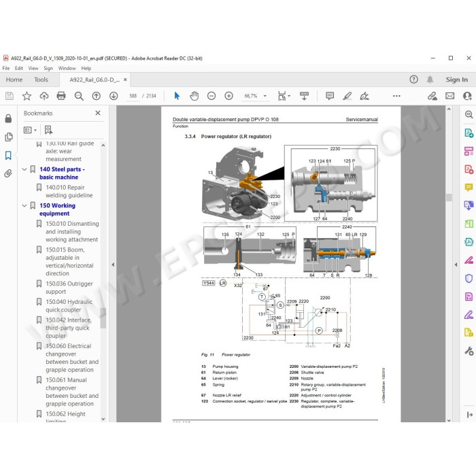The image size is (476, 476).
Task: Toggle the Bookmarks panel icon
Action: pyautogui.click(x=8, y=156)
